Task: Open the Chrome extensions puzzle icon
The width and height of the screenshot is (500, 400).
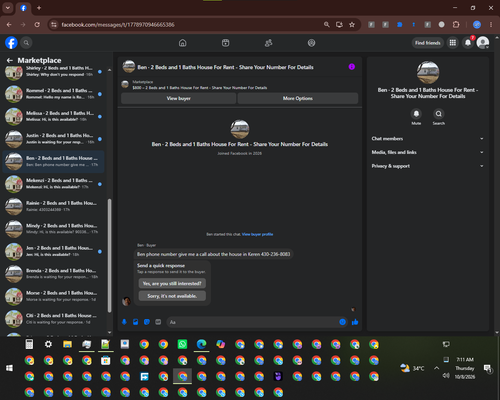Action: tap(456, 25)
